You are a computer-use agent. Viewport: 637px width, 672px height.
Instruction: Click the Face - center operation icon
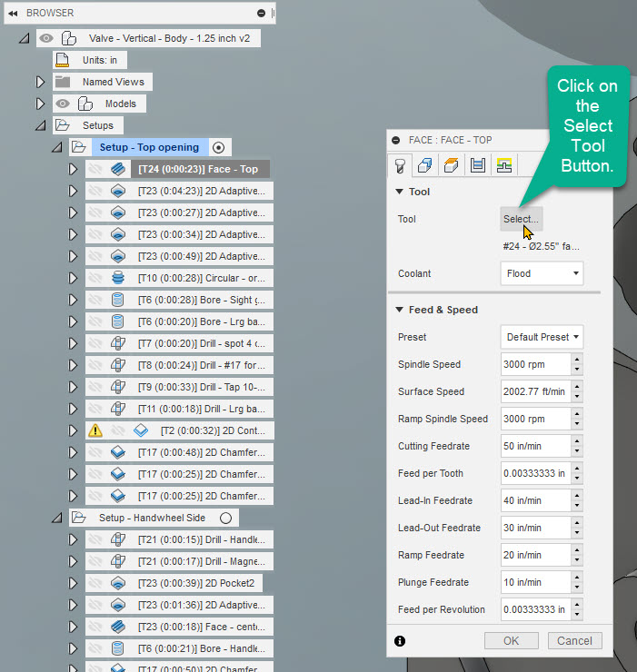pyautogui.click(x=118, y=627)
